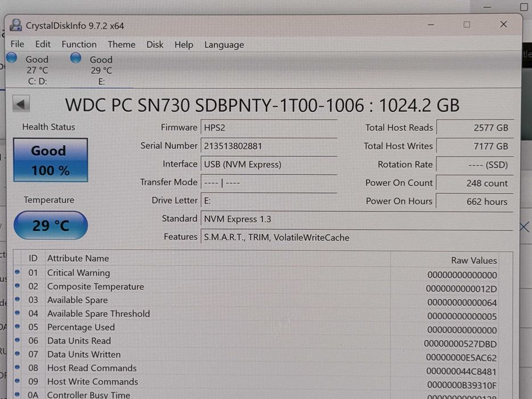Open the Edit menu

[43, 44]
